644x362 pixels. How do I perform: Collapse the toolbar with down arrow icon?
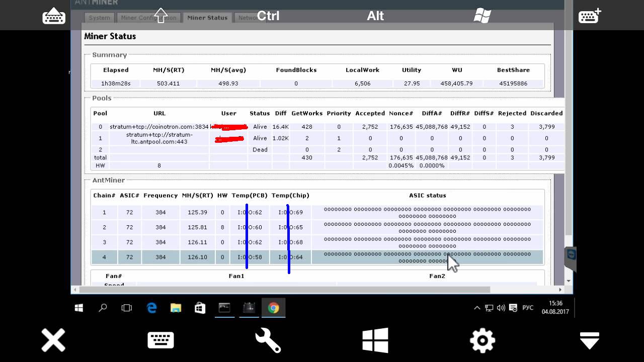[590, 340]
